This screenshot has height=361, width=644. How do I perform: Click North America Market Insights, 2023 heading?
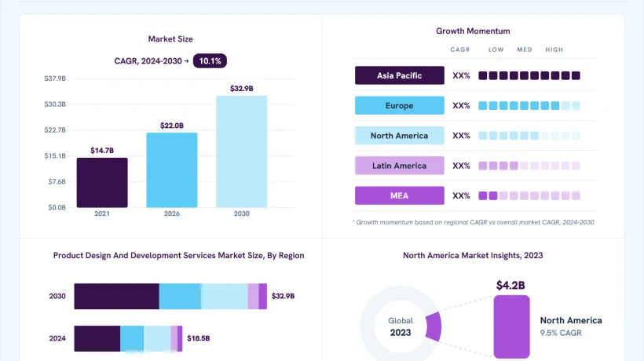click(473, 255)
